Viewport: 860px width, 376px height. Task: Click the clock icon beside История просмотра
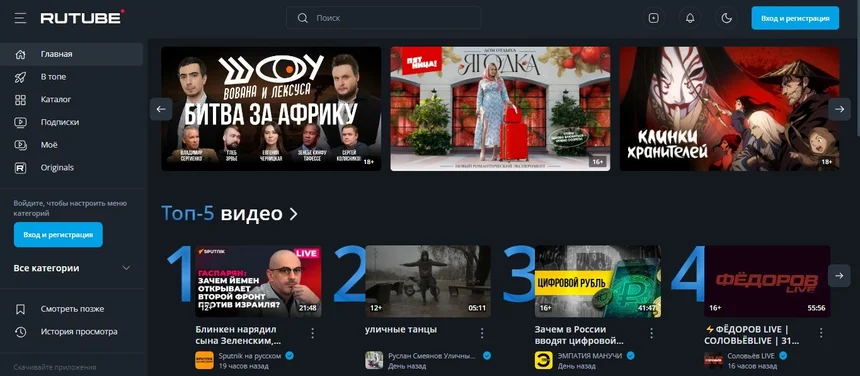coord(20,332)
